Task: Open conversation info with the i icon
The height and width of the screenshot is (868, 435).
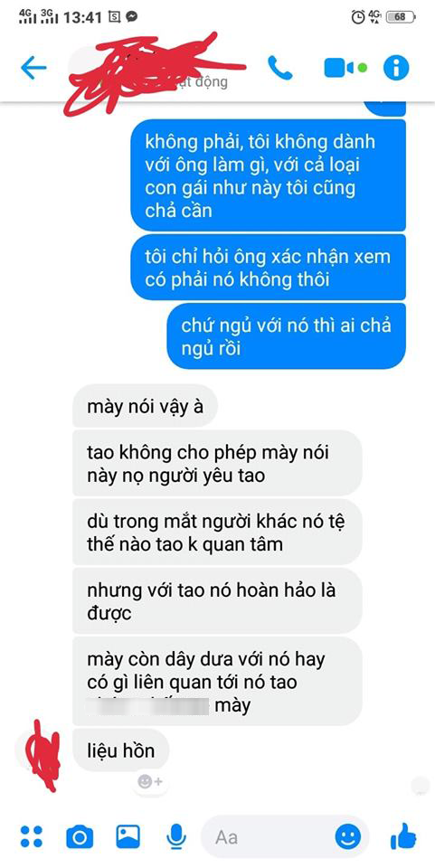Action: click(x=396, y=68)
